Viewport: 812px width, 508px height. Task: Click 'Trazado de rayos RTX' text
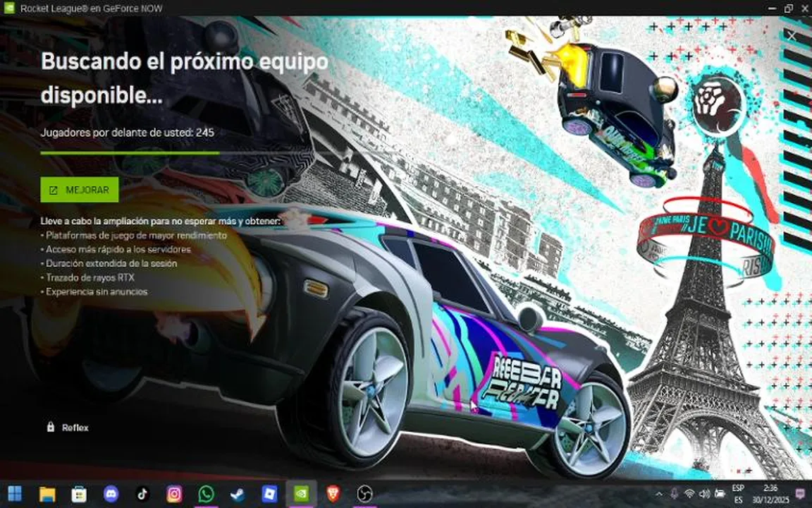(x=90, y=277)
